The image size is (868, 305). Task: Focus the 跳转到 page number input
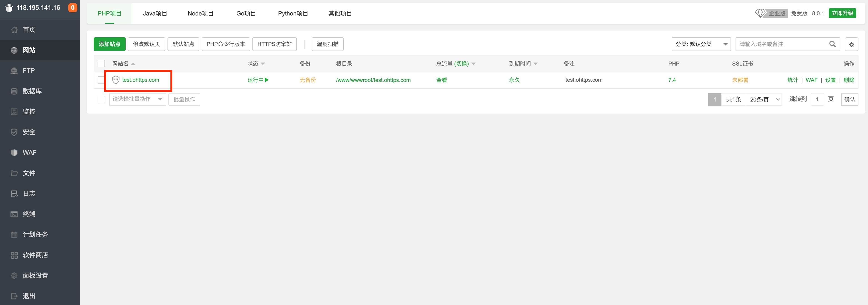(x=817, y=99)
